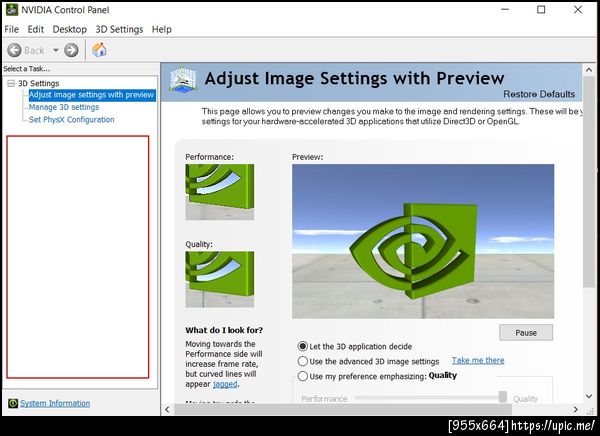The image size is (600, 436).
Task: Collapse the 3D Settings tree node
Action: (11, 83)
